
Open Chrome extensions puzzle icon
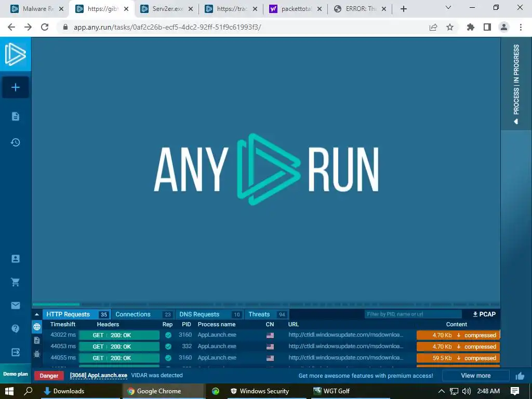tap(471, 27)
